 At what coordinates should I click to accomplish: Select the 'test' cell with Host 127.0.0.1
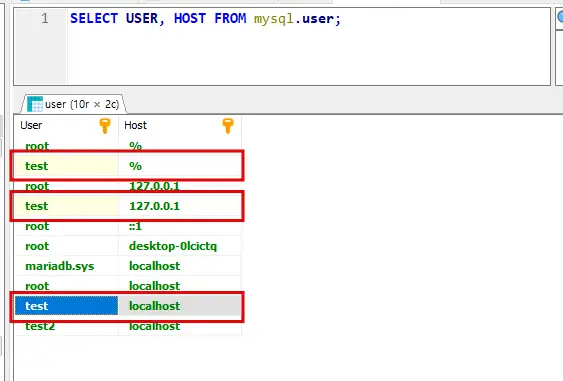[x=66, y=206]
